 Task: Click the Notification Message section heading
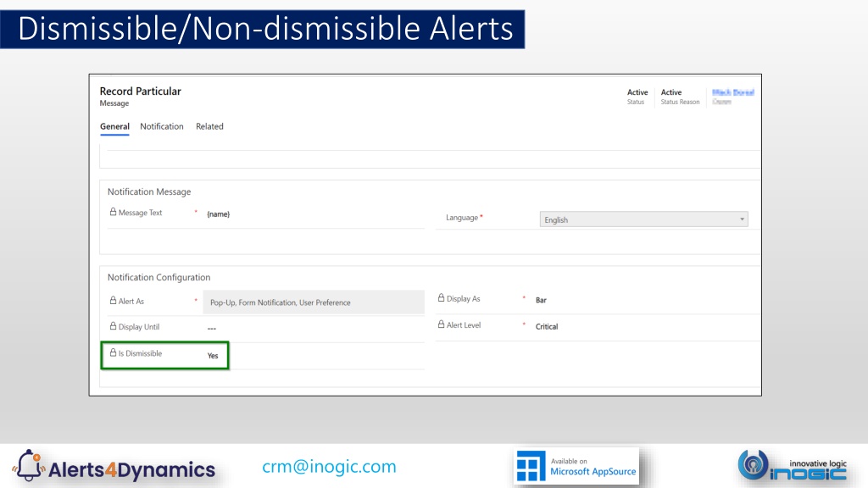point(149,191)
